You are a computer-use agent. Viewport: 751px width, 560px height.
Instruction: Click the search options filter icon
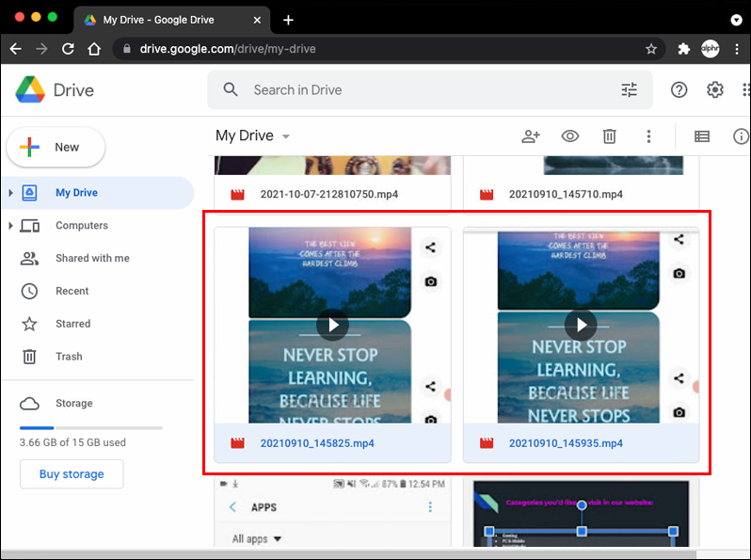click(x=629, y=90)
